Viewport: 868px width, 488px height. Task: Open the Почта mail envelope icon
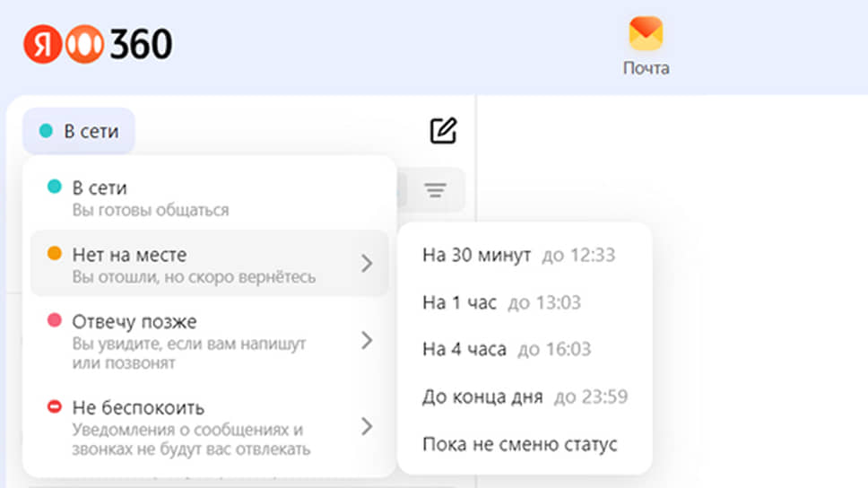[x=646, y=35]
